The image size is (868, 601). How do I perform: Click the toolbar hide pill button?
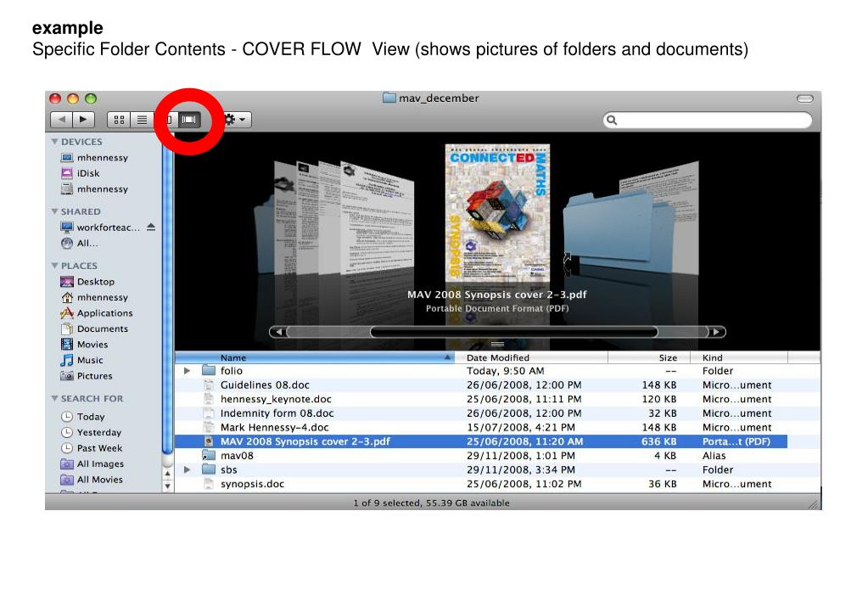[x=805, y=98]
